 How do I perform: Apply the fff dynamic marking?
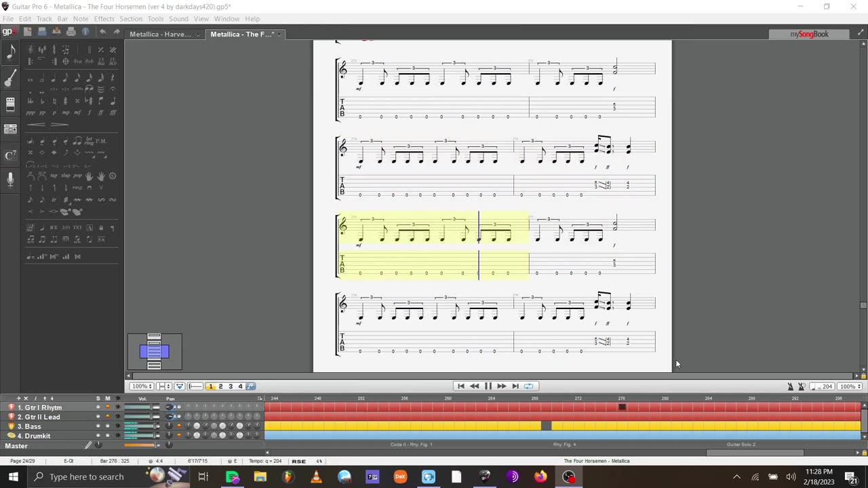point(113,113)
